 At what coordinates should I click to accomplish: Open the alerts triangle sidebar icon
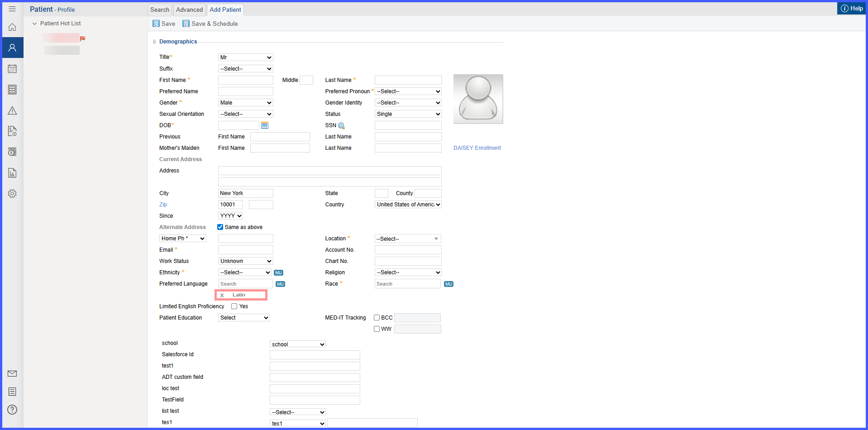12,110
